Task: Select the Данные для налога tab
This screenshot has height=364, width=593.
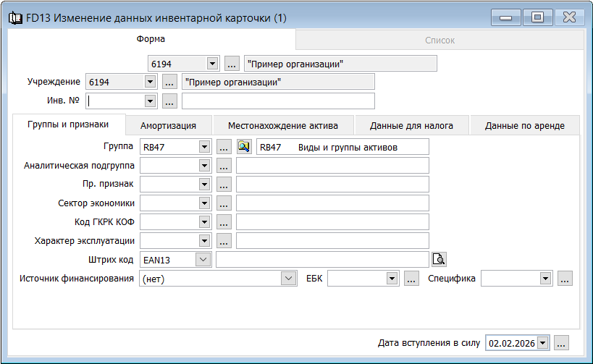Action: click(x=411, y=125)
